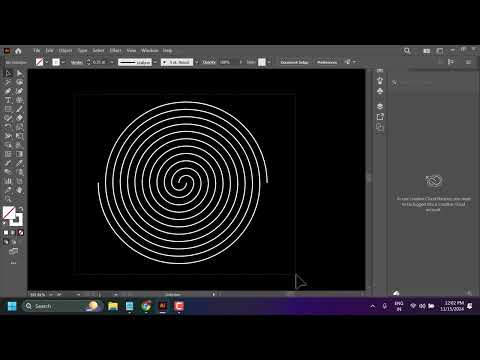480x360 pixels.
Task: Select the Magic Wand tool
Action: pyautogui.click(x=8, y=82)
